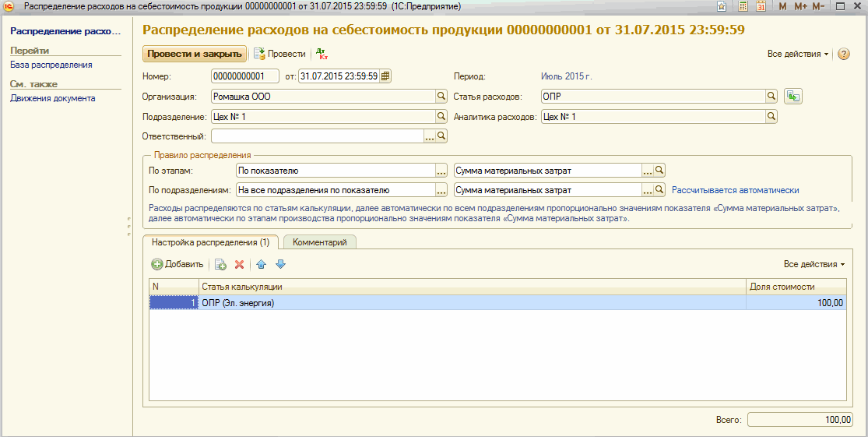Click the help question mark icon

click(844, 54)
